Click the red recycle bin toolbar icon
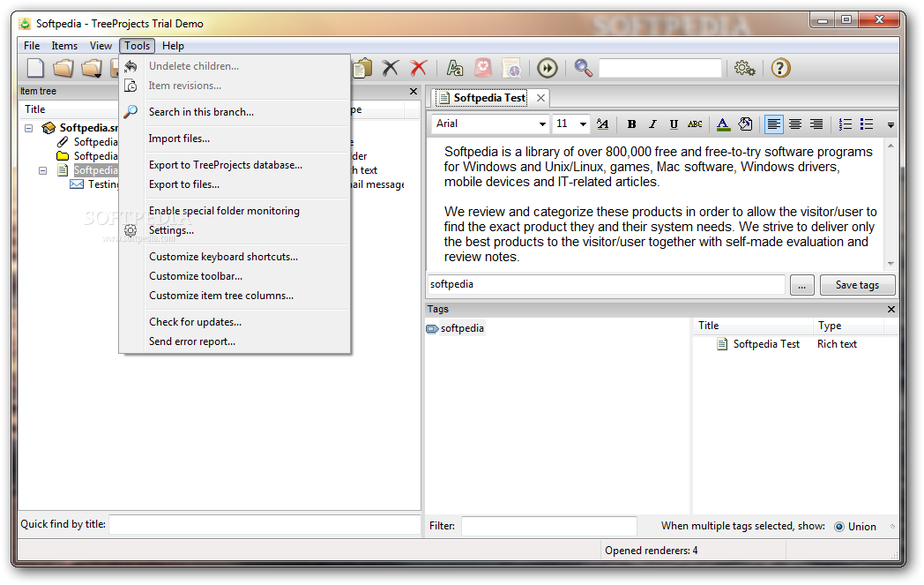The image size is (924, 585). (x=483, y=69)
